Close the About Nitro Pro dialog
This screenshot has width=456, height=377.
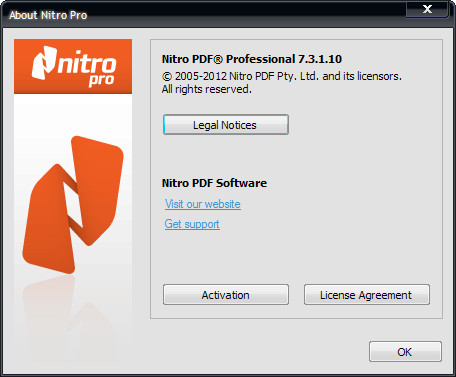[427, 9]
